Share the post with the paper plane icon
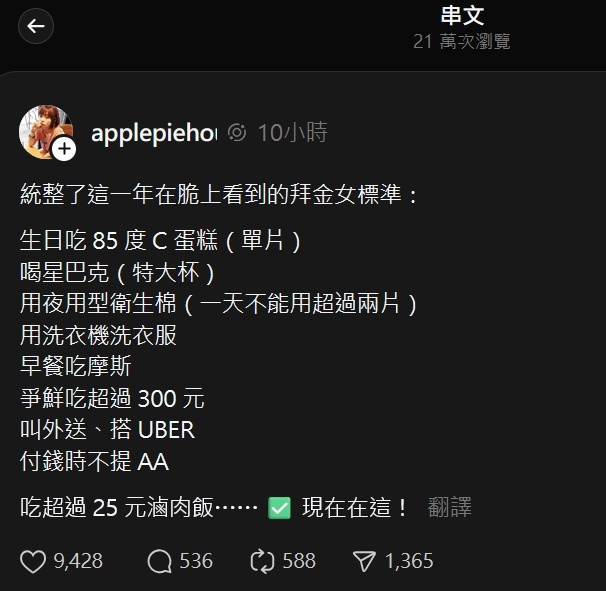The image size is (606, 591). point(364,561)
